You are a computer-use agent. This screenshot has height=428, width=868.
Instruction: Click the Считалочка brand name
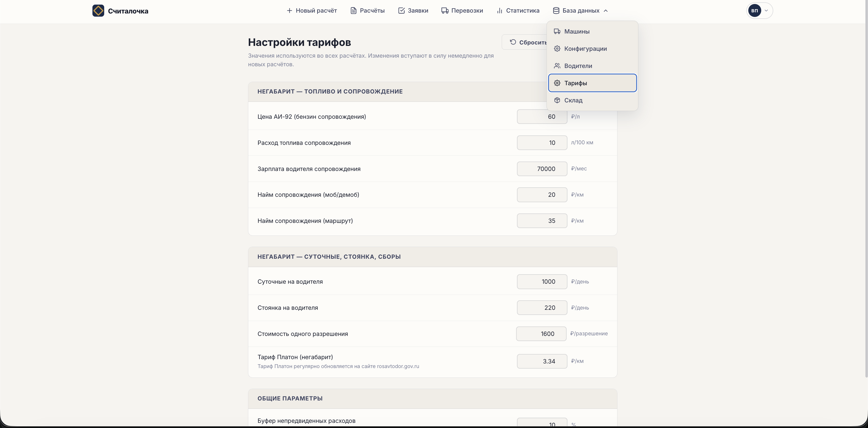tap(128, 11)
